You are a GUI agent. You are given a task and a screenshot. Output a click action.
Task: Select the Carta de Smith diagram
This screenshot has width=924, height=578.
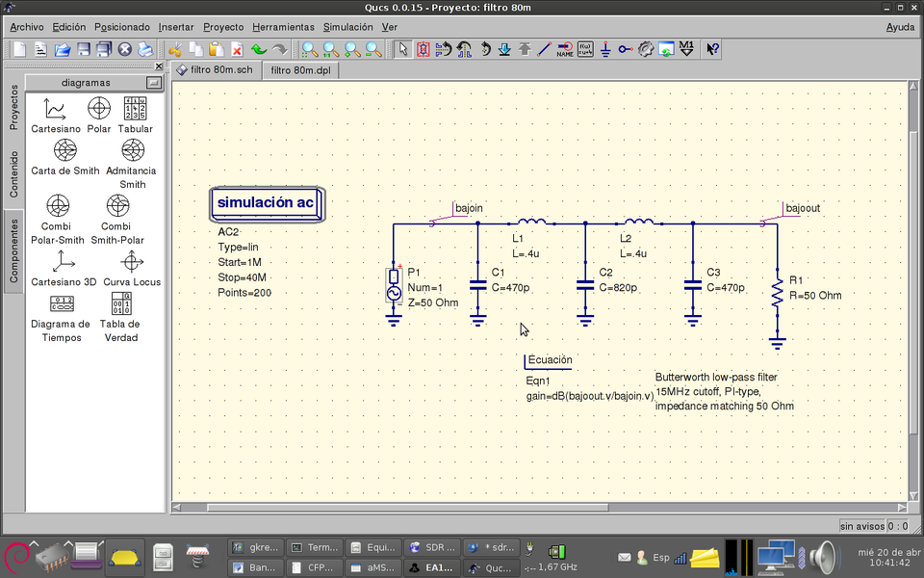coord(64,158)
